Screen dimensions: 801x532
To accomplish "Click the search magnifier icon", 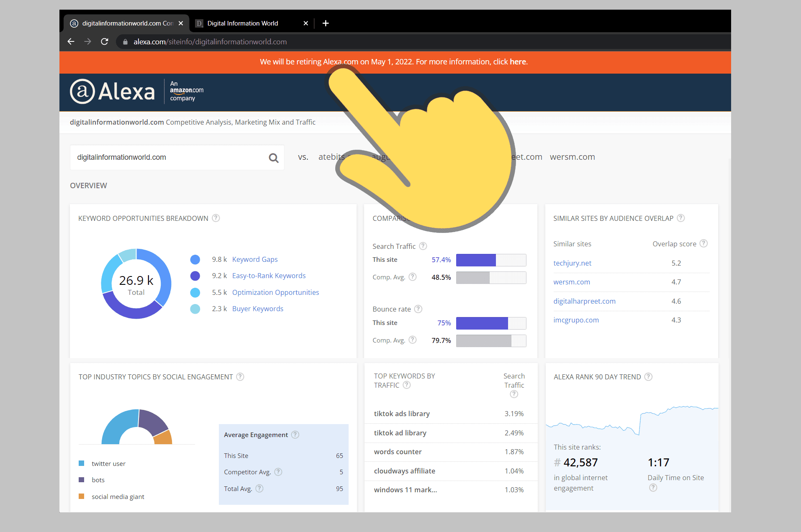I will tap(274, 158).
